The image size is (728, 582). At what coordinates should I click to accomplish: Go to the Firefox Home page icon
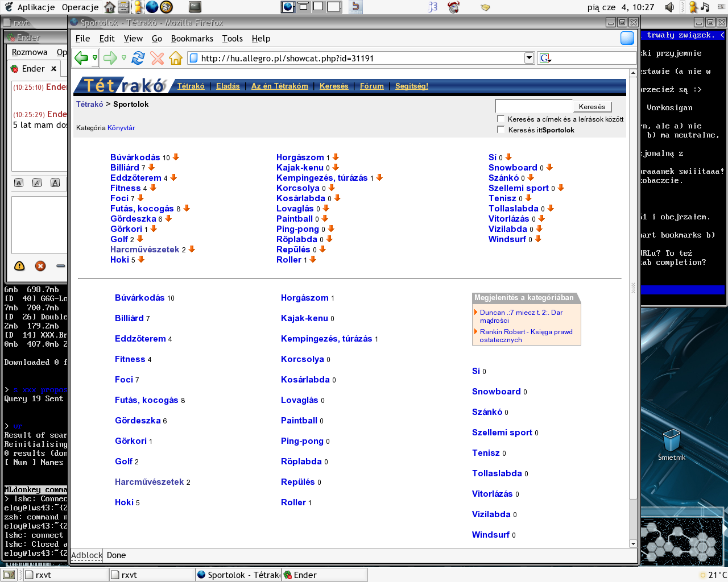point(176,58)
